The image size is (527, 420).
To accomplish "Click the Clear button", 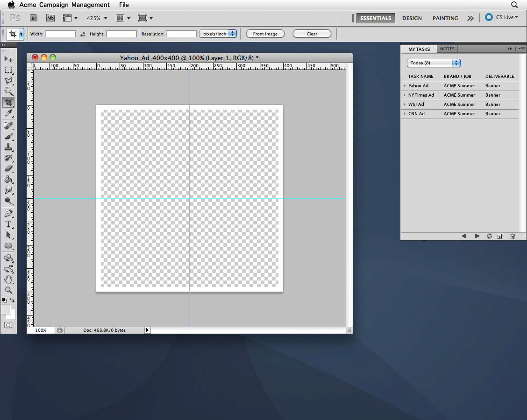I will click(x=312, y=34).
